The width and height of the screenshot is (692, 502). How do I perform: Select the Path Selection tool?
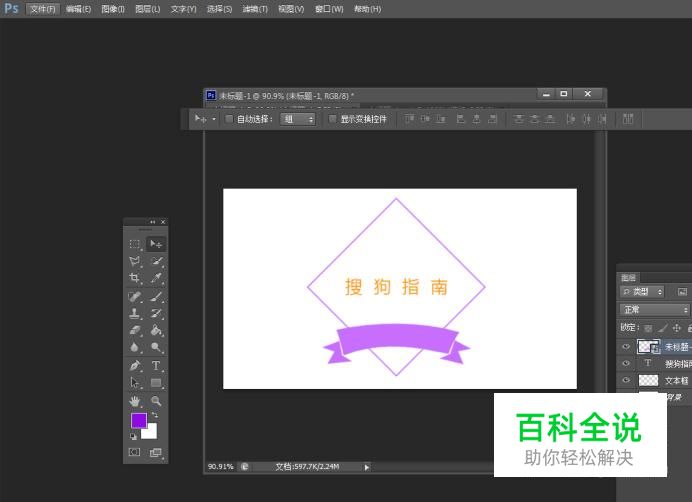pos(135,383)
